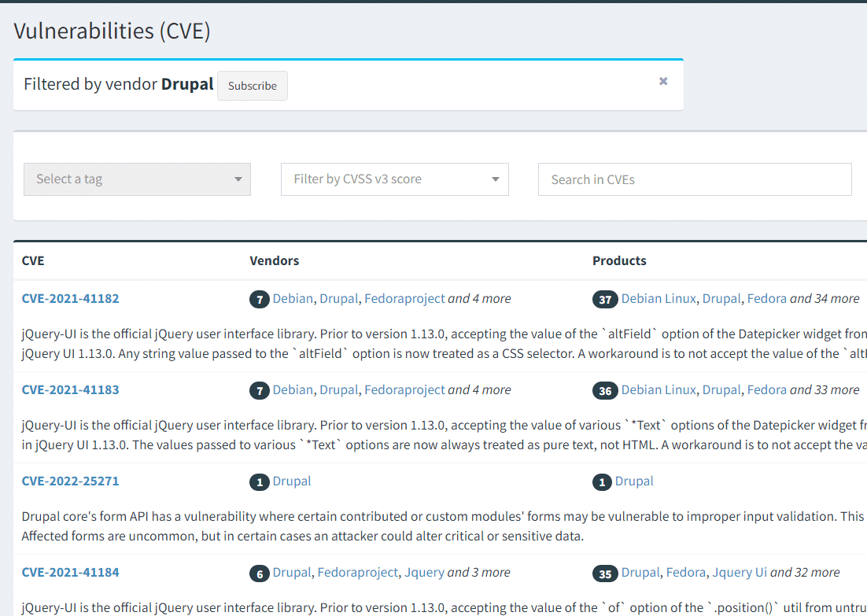Follow the CVE-2022-25271 link
Viewport: 867px width, 616px height.
pos(71,481)
